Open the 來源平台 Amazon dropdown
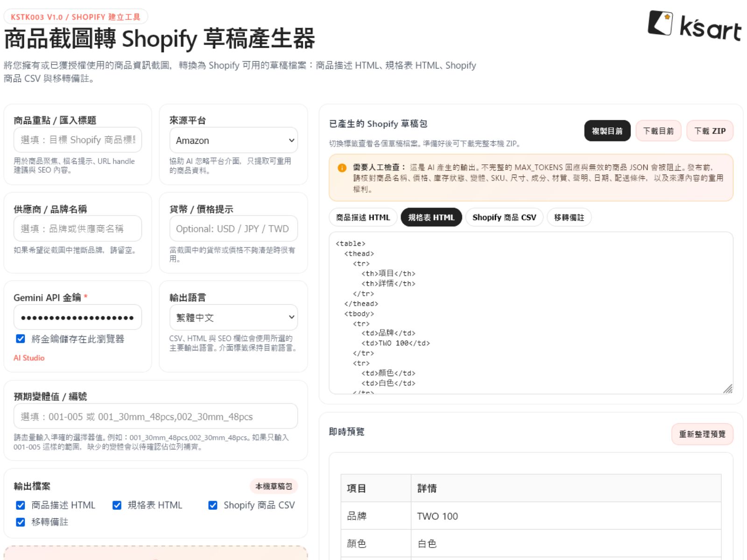The width and height of the screenshot is (747, 560). click(233, 140)
